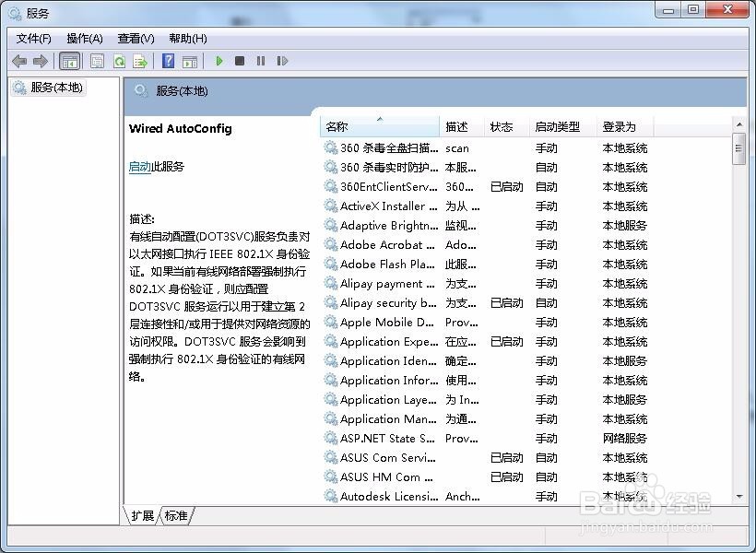The height and width of the screenshot is (553, 756).
Task: Select the ASUS HM Com service row
Action: pyautogui.click(x=486, y=477)
